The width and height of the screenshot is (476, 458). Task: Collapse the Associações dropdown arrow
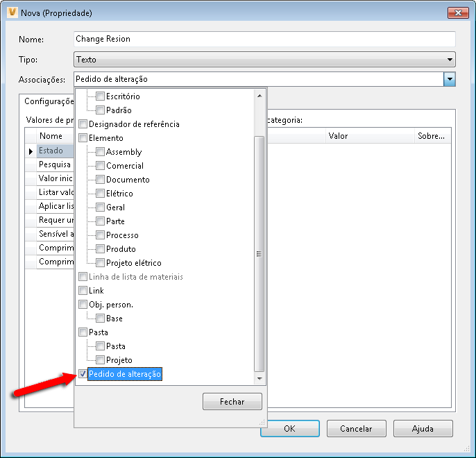[450, 80]
